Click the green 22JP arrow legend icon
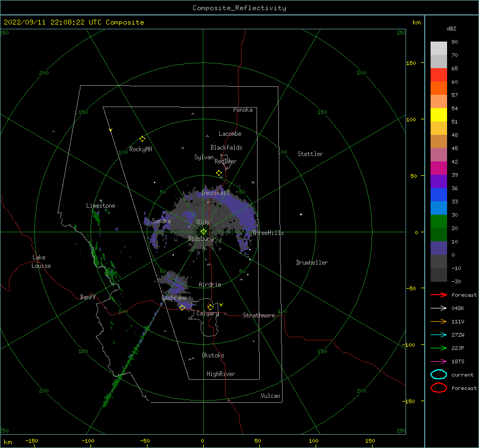 (x=439, y=348)
